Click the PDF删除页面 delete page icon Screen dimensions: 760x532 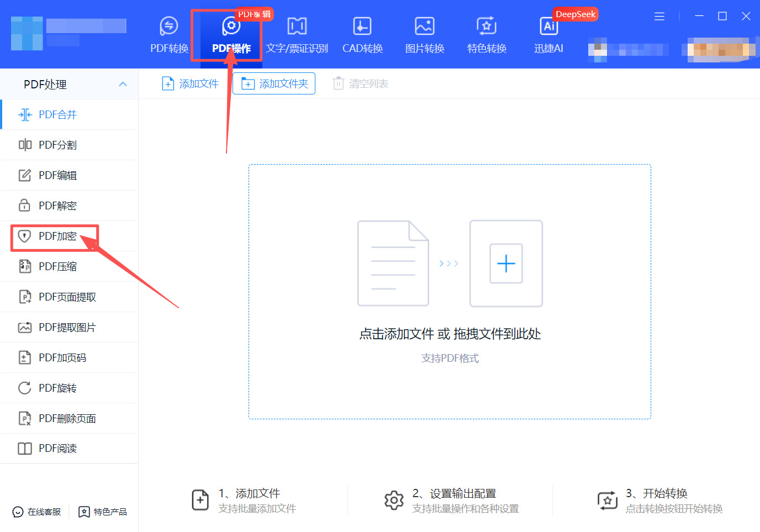point(25,418)
